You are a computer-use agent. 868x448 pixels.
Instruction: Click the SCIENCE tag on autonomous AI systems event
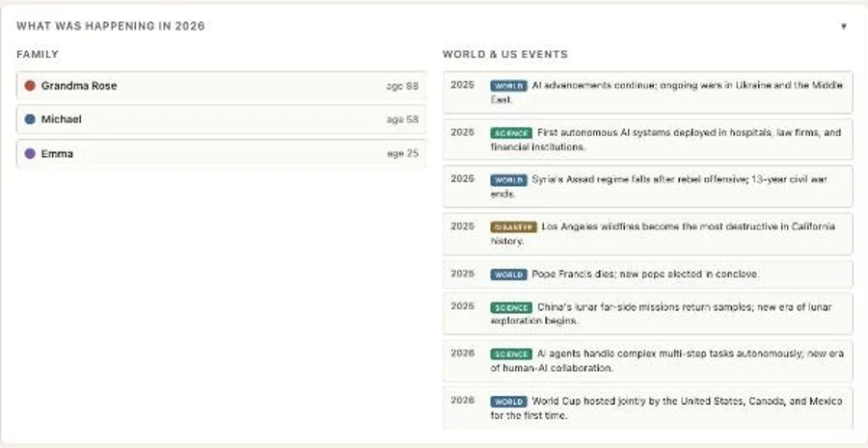click(x=511, y=133)
